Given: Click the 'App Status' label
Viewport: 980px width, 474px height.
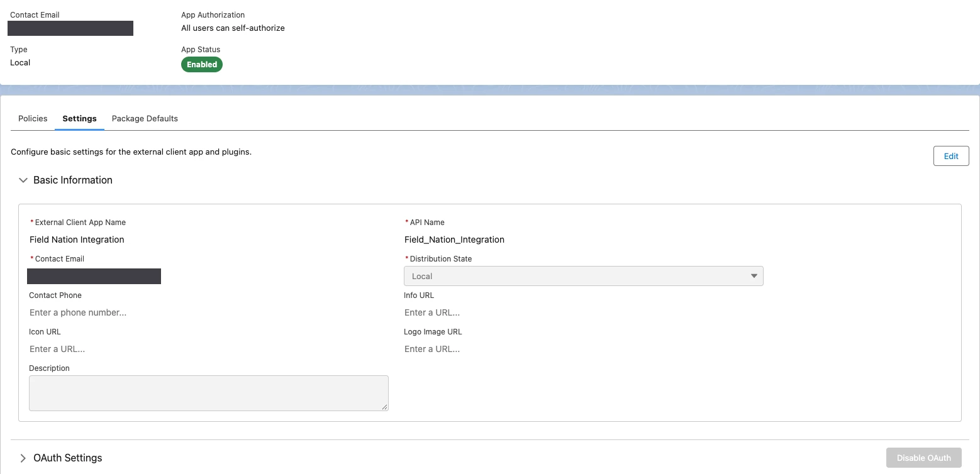Looking at the screenshot, I should click(x=201, y=49).
